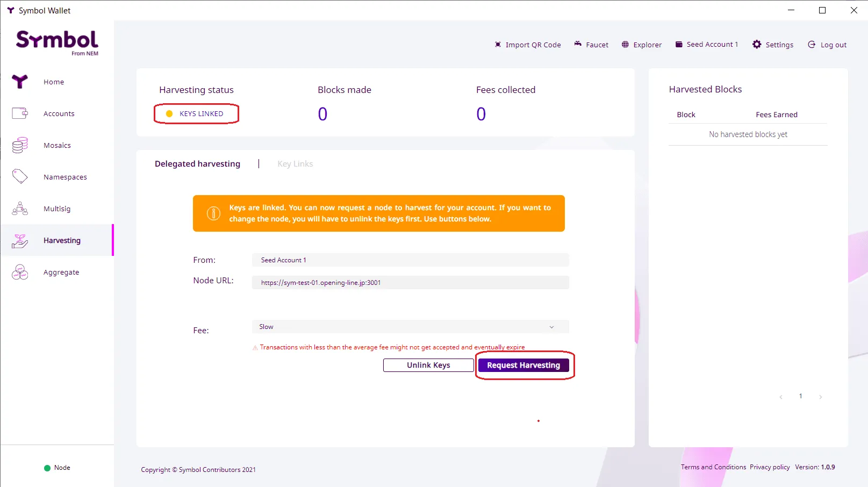Select the Mosaics coin stack icon

click(x=20, y=145)
